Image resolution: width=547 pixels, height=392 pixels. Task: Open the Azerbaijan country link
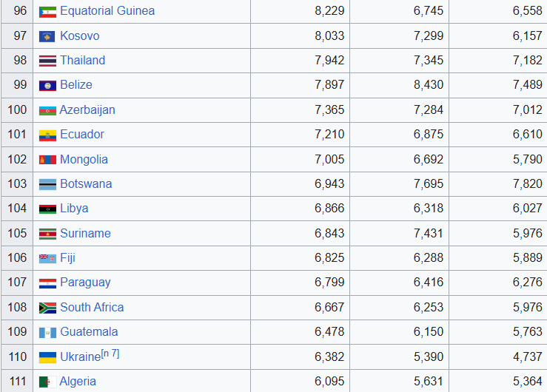pyautogui.click(x=87, y=110)
